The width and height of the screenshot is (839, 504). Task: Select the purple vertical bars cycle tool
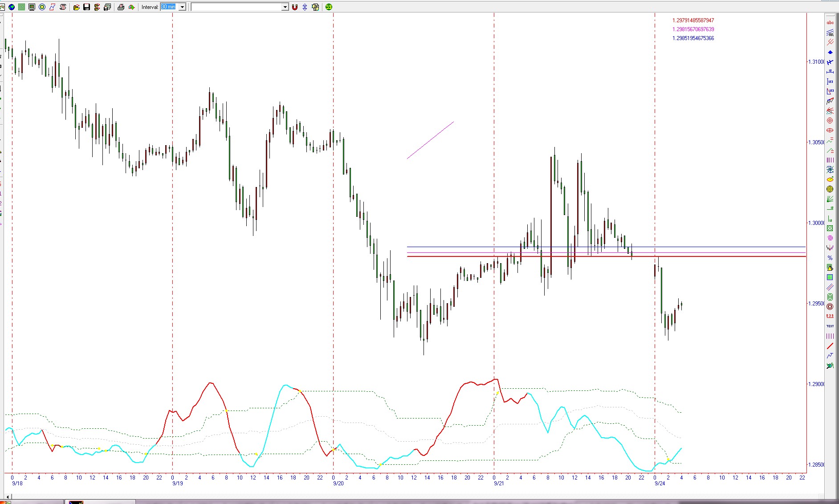pyautogui.click(x=830, y=160)
